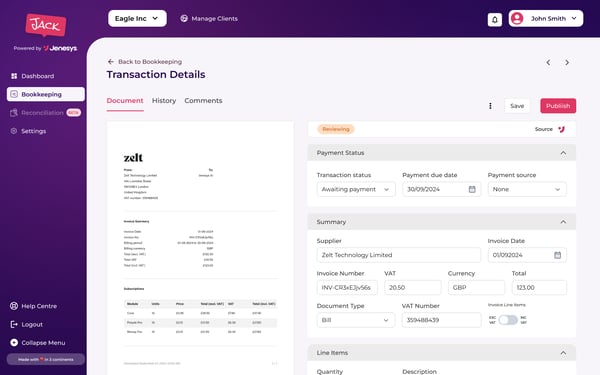Open calendar for Payment due date

472,189
